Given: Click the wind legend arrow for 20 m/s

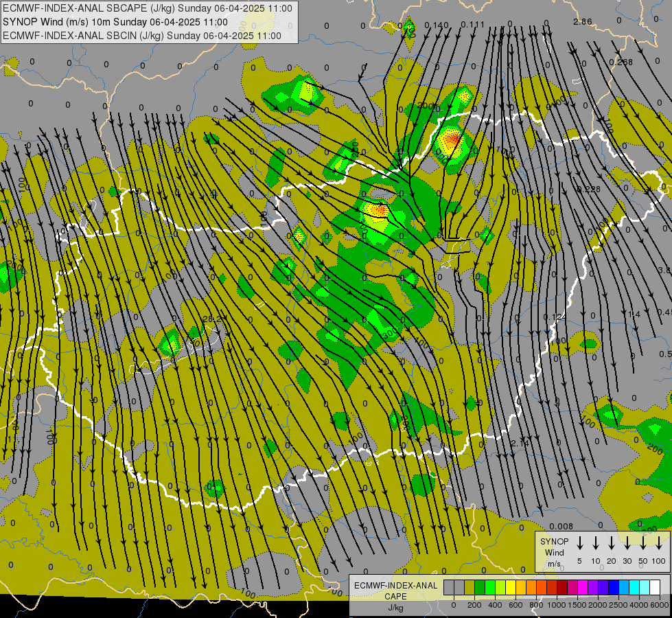Looking at the screenshot, I should (612, 542).
